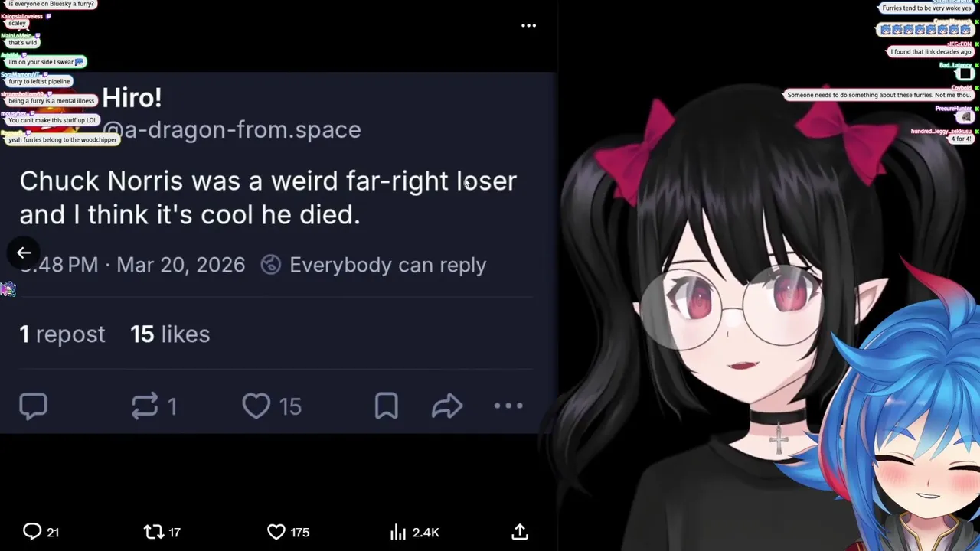Share the Bluesky post with arrow icon
Image resolution: width=980 pixels, height=551 pixels.
[447, 406]
